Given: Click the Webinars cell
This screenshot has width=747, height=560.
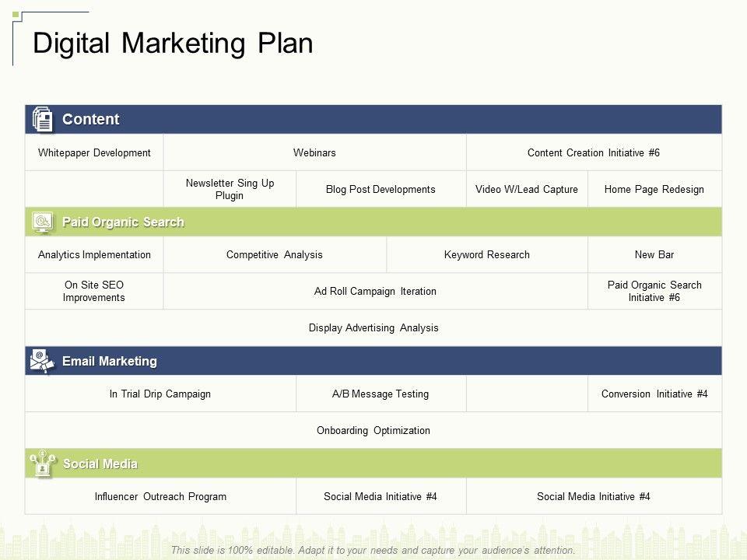Looking at the screenshot, I should (x=314, y=153).
